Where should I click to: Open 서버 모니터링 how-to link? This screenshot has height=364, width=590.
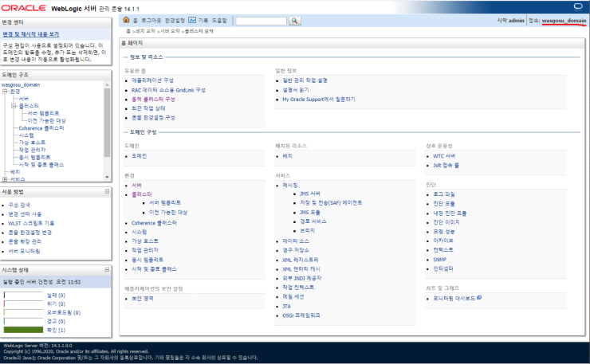pos(24,251)
